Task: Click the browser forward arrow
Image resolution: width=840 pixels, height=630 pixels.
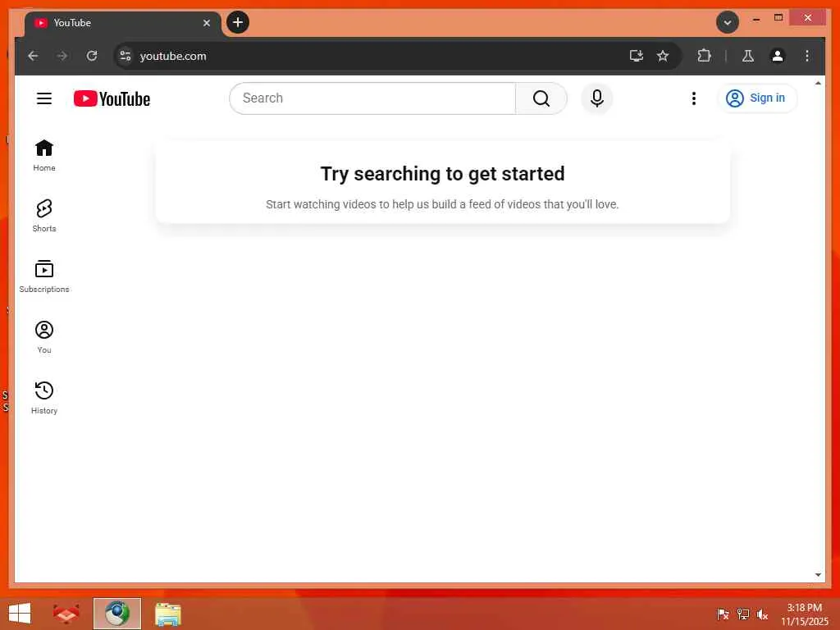Action: [62, 56]
